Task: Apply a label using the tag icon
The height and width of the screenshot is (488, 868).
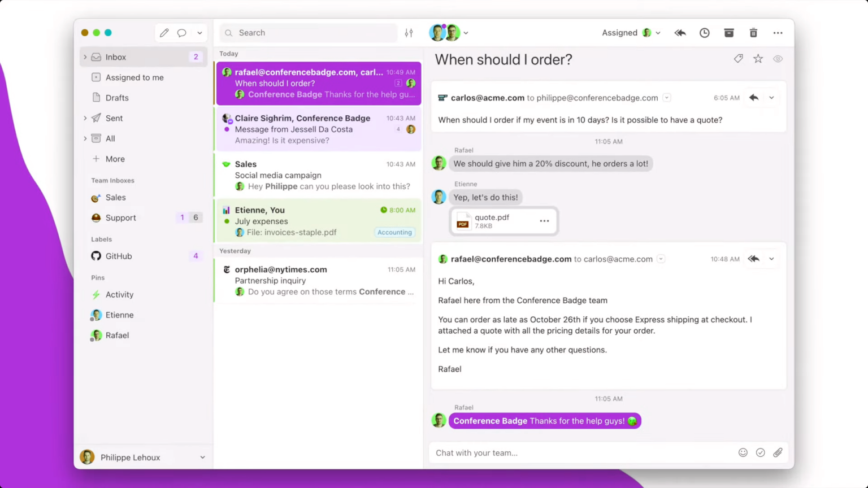Action: [738, 58]
